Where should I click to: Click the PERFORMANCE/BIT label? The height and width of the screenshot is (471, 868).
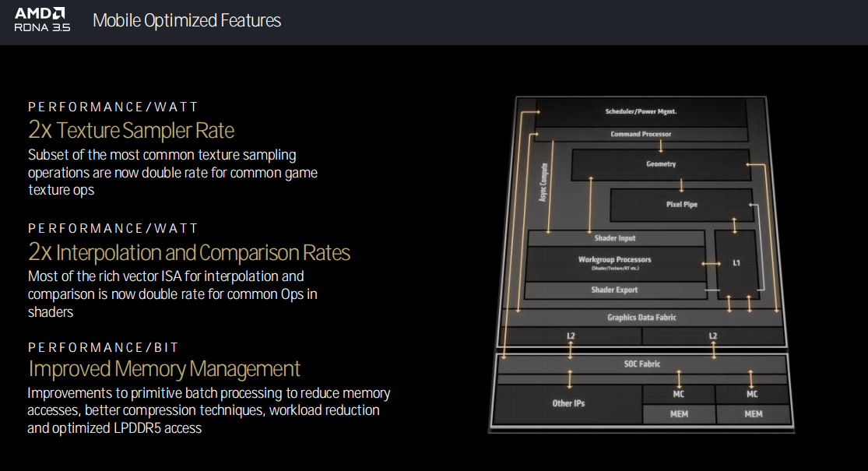(104, 347)
